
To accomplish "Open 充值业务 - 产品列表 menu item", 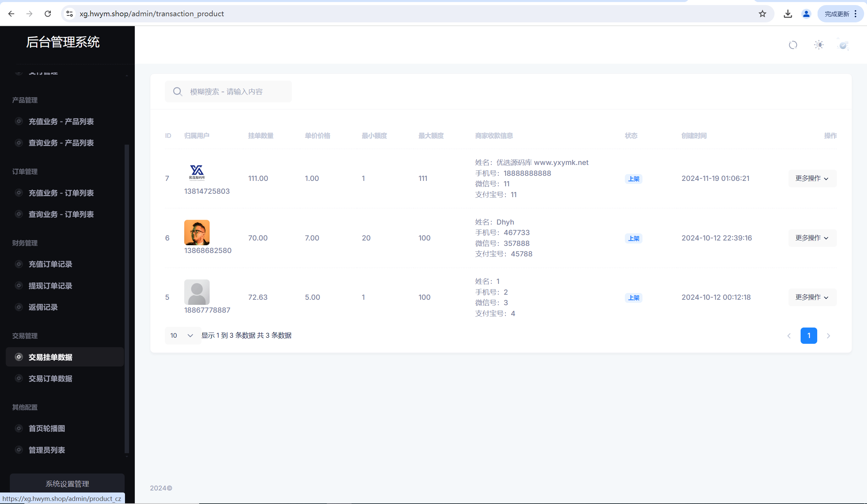I will (61, 122).
